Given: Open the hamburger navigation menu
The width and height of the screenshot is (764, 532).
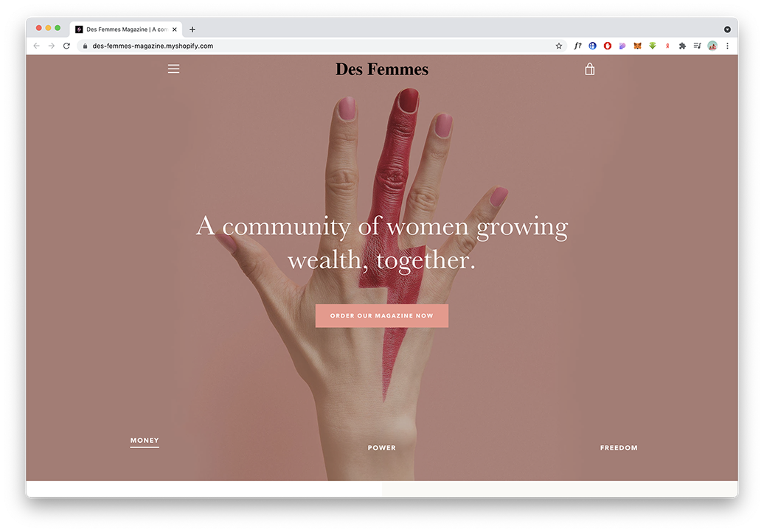Looking at the screenshot, I should (173, 69).
